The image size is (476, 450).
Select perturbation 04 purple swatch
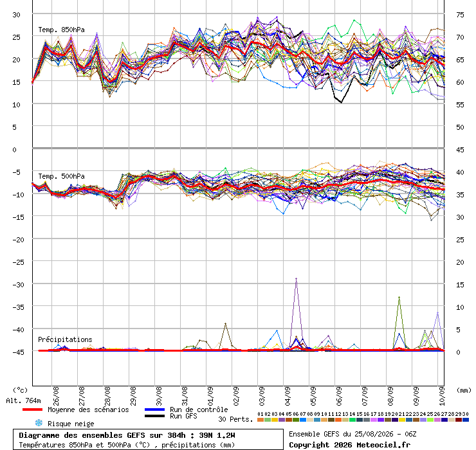(x=282, y=420)
